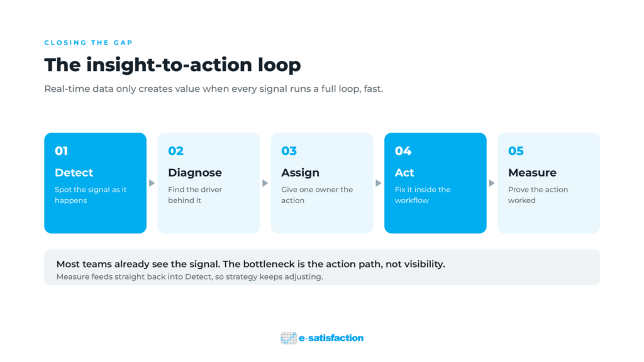Click 'Give one owner the action' description

[x=317, y=195]
